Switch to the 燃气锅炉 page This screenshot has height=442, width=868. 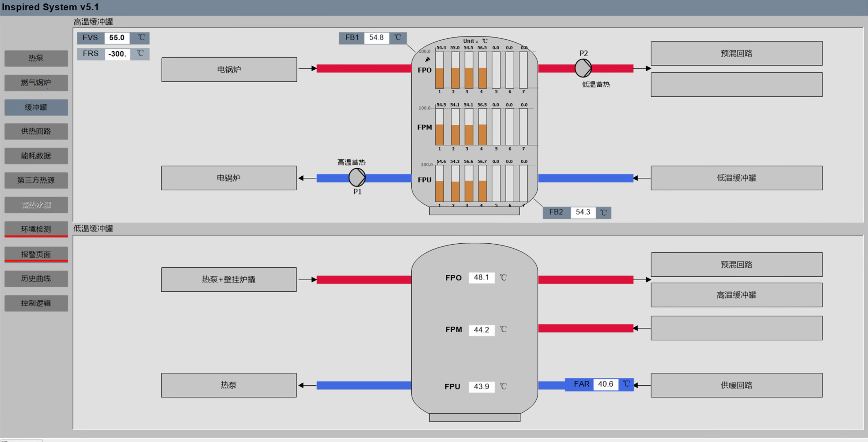(36, 82)
